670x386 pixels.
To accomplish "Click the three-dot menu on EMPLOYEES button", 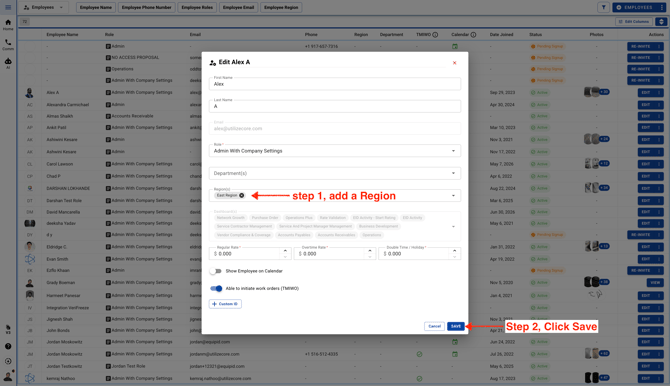I will coord(662,7).
